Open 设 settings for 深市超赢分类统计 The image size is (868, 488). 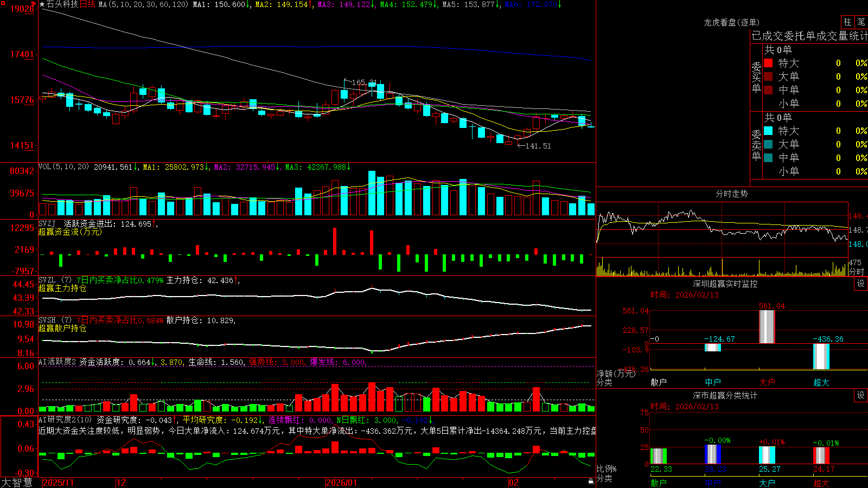[861, 395]
